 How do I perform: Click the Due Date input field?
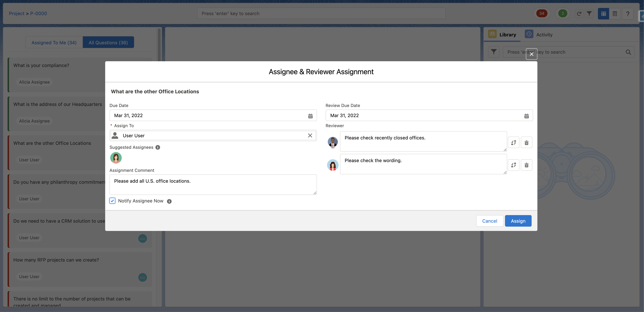pos(213,115)
